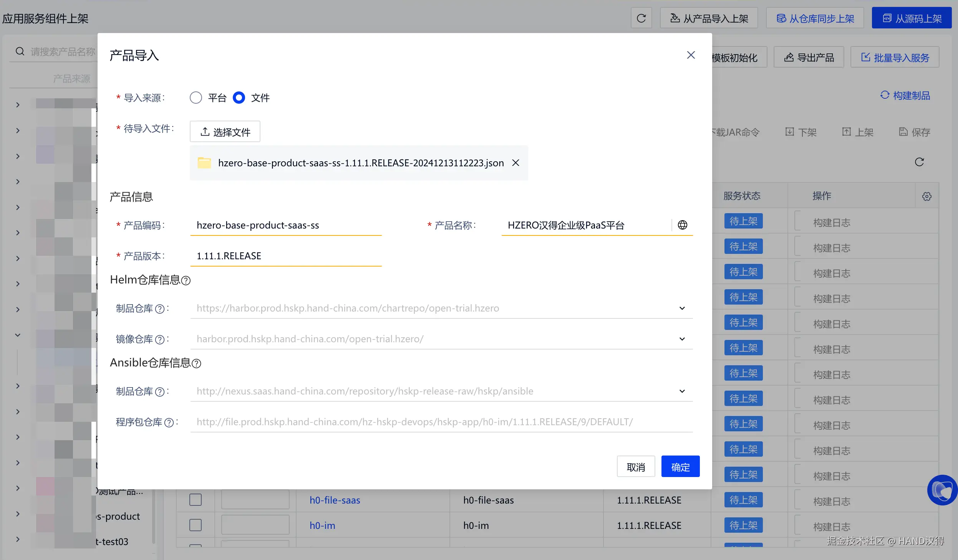Check the h0-file-saas row checkbox
The height and width of the screenshot is (560, 958).
click(196, 500)
